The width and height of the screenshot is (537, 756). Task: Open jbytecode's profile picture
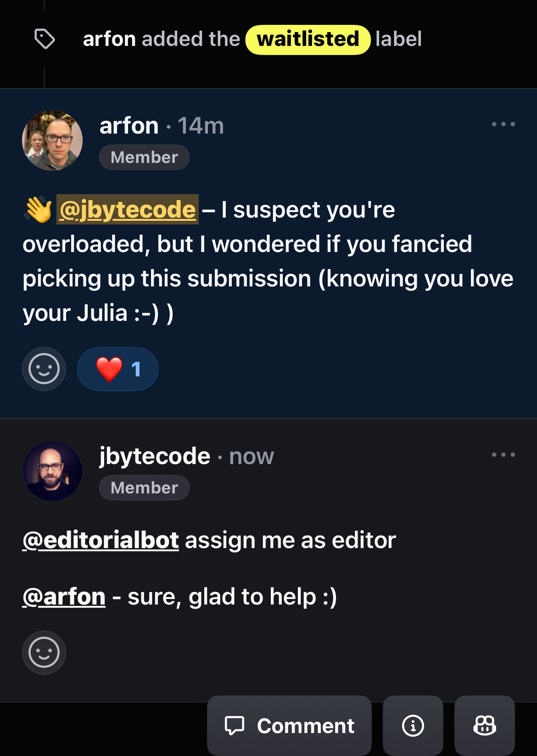pyautogui.click(x=52, y=471)
